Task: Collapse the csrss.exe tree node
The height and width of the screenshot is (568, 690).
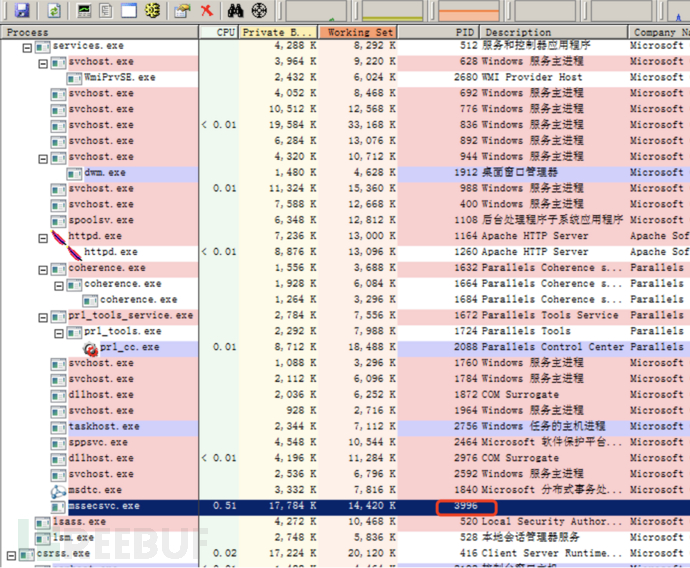Action: tap(11, 555)
